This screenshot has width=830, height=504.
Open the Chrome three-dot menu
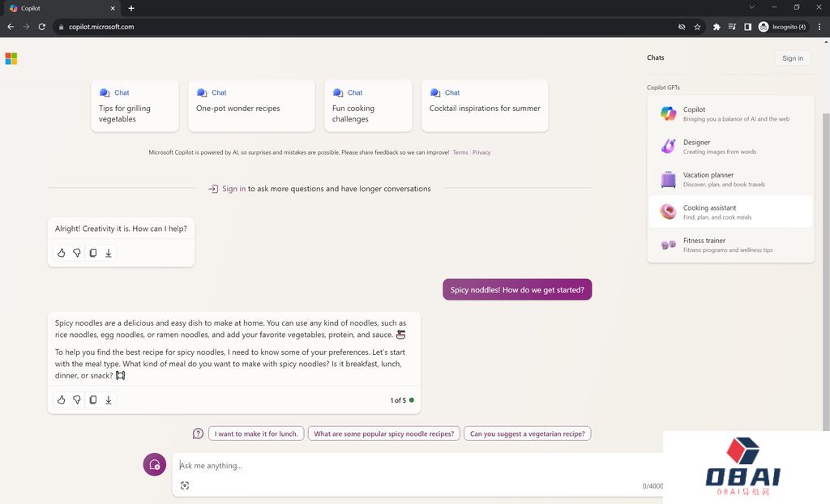(x=819, y=27)
